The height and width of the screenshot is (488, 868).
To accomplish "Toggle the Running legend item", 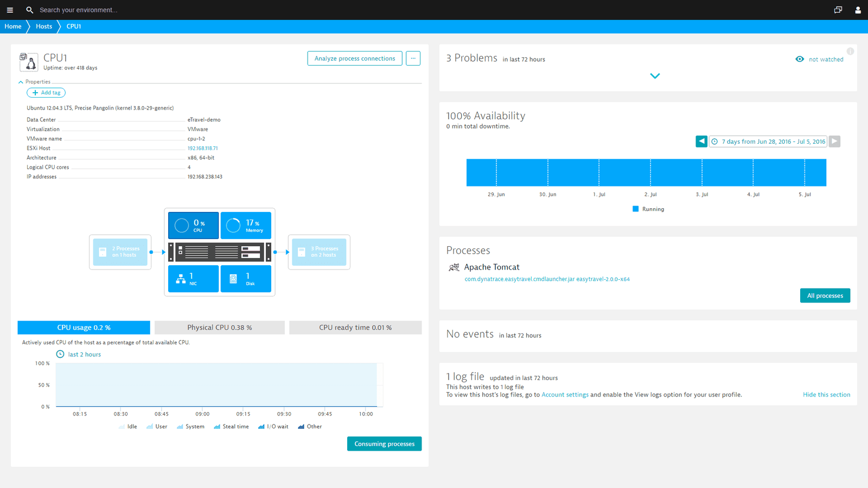I will 648,209.
